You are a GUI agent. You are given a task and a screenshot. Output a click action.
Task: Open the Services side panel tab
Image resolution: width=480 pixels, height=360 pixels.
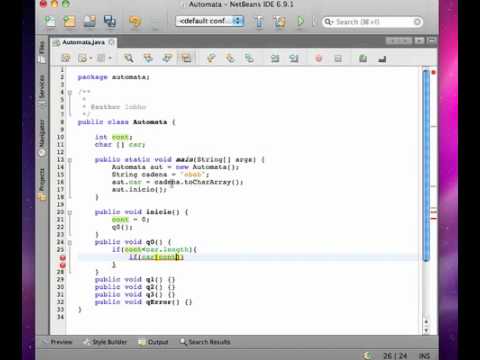click(x=42, y=90)
